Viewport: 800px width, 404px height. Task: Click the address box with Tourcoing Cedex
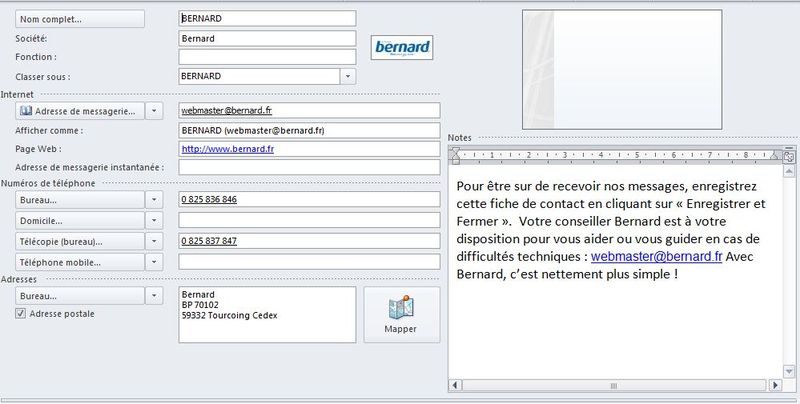[267, 315]
